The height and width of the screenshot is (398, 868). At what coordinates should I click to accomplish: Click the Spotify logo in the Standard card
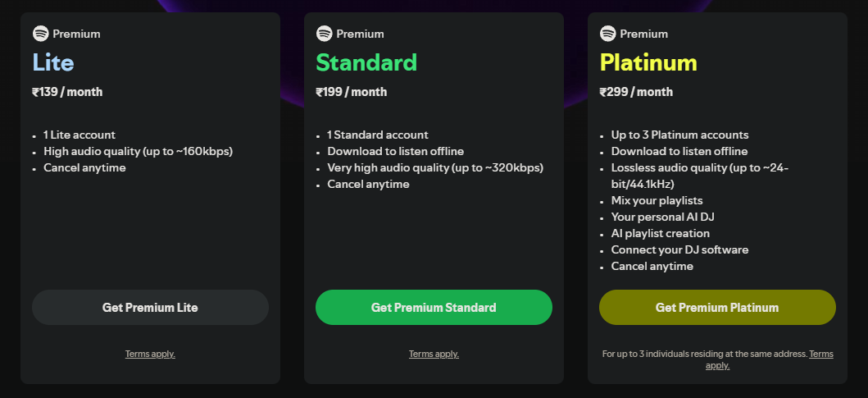[324, 34]
